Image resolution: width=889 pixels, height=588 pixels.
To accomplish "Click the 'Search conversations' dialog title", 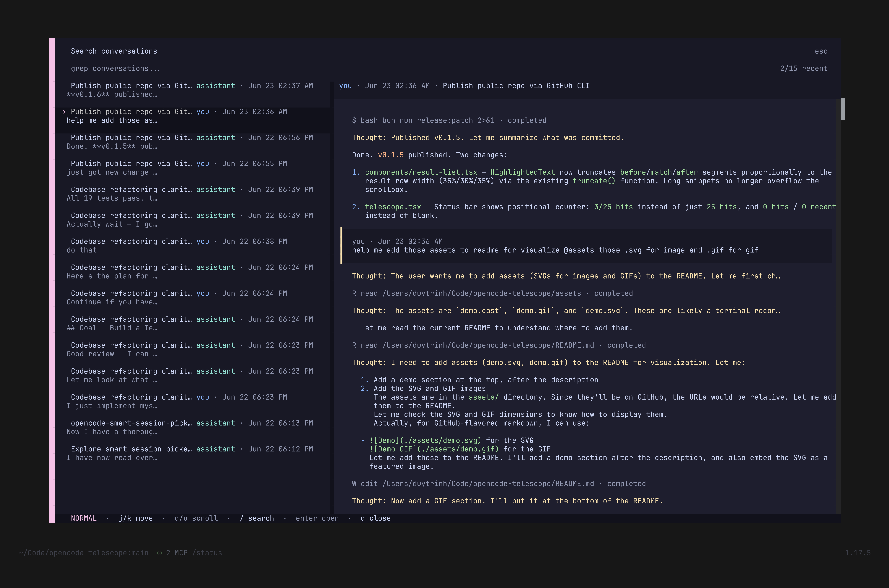I will [114, 51].
